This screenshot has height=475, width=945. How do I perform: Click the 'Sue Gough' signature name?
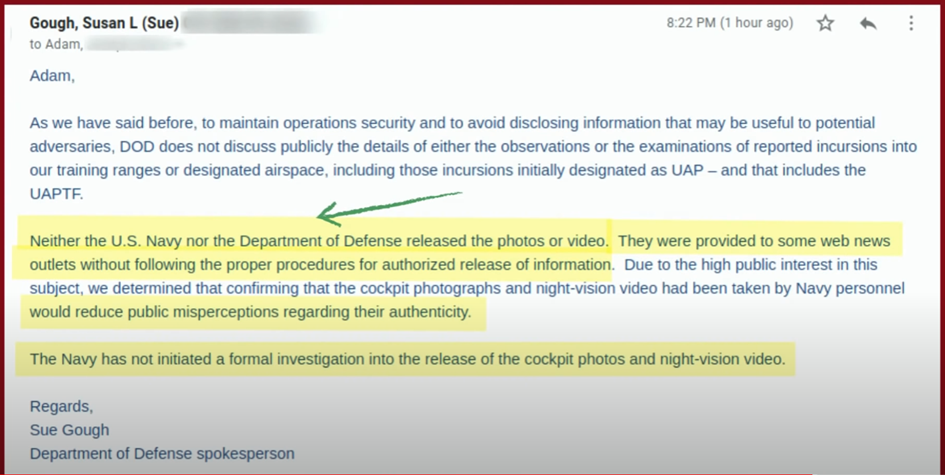pyautogui.click(x=69, y=430)
